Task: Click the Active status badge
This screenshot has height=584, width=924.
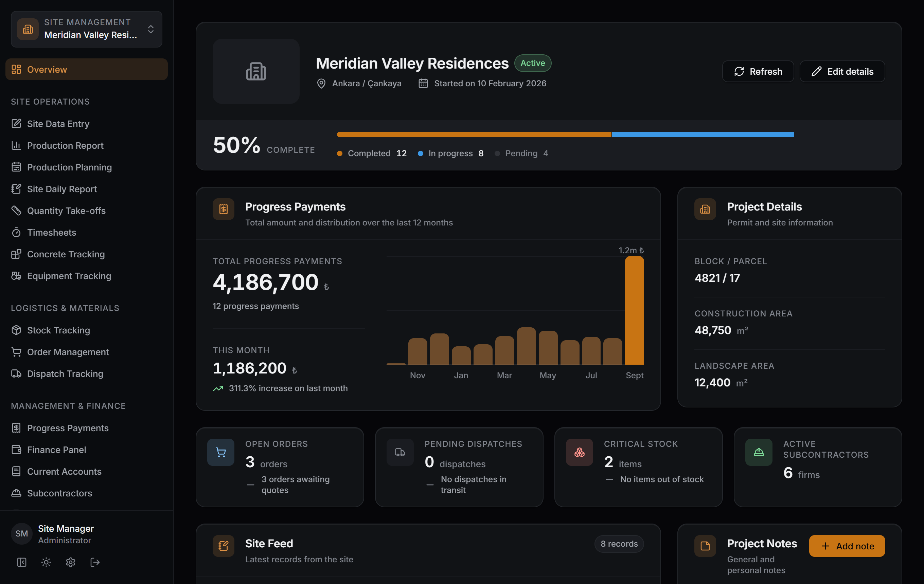Action: 533,63
